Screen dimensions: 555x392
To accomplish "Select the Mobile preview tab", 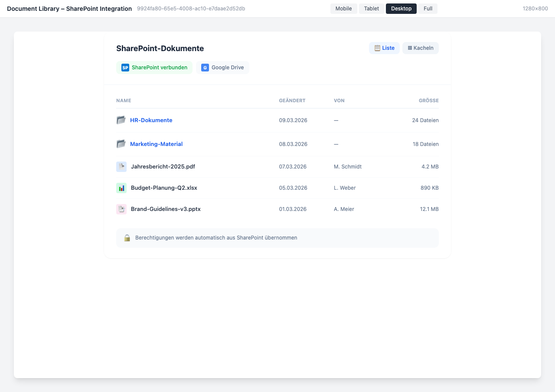I will coord(343,8).
